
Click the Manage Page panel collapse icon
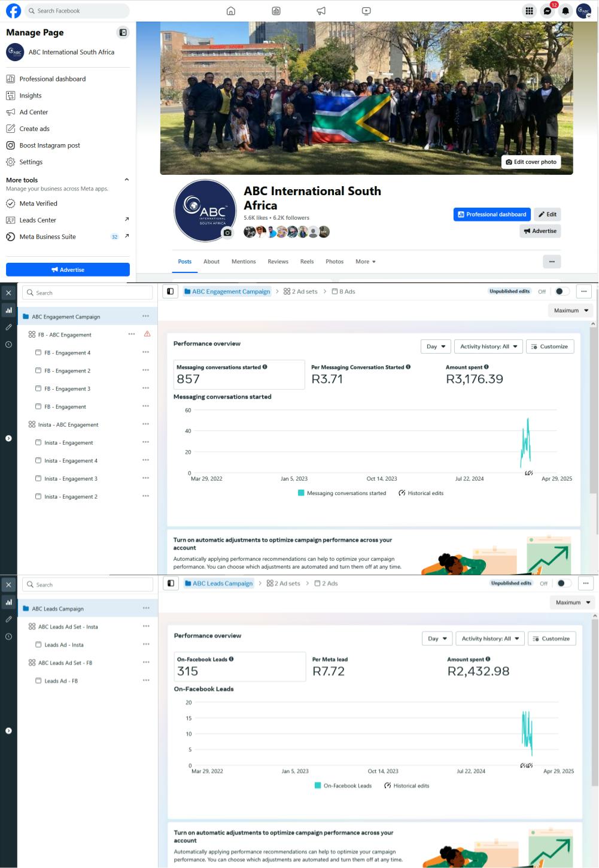tap(123, 32)
